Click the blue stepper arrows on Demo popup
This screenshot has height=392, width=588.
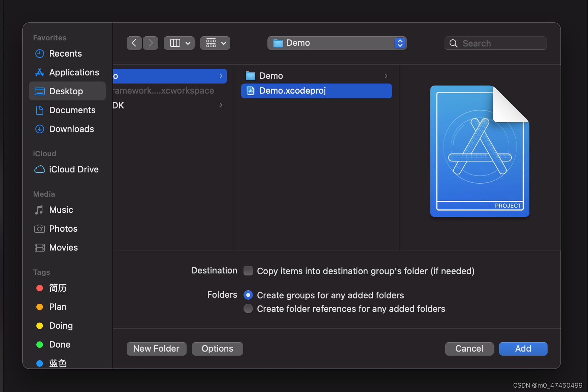(400, 43)
